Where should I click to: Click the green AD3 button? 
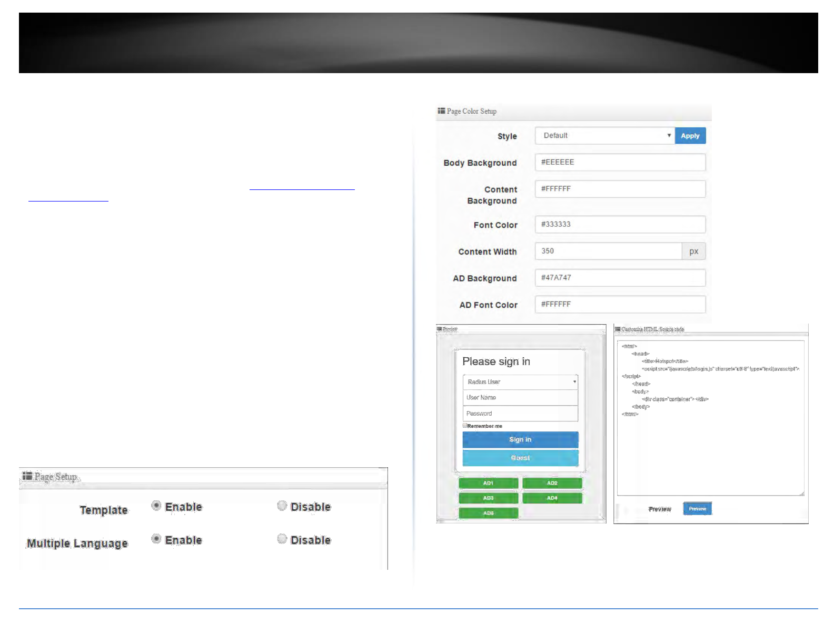[x=489, y=498]
